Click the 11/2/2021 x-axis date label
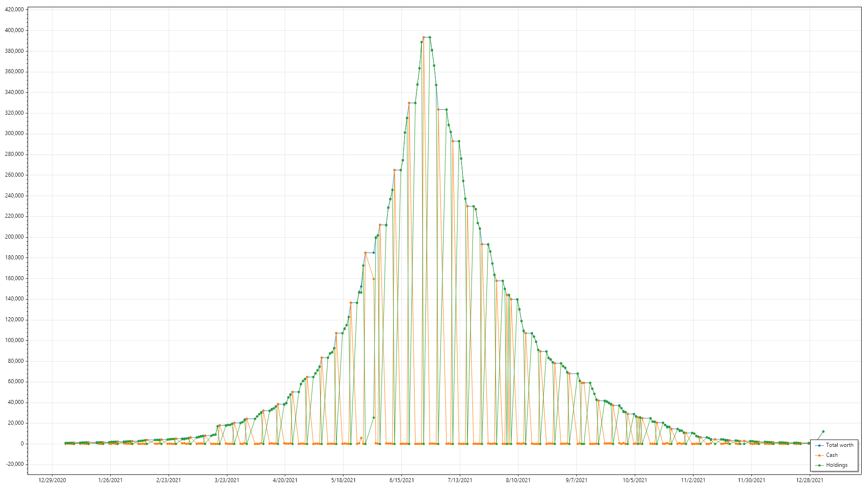This screenshot has height=488, width=868. click(x=693, y=480)
